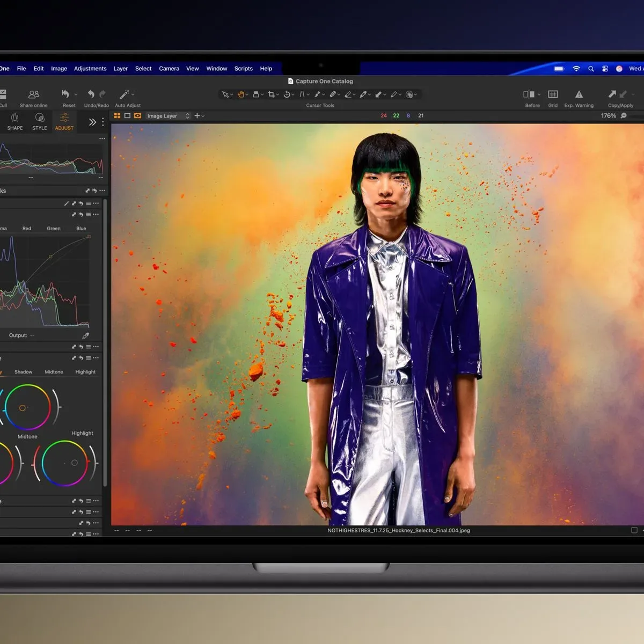Open the Camera menu
Image resolution: width=644 pixels, height=644 pixels.
pos(169,69)
